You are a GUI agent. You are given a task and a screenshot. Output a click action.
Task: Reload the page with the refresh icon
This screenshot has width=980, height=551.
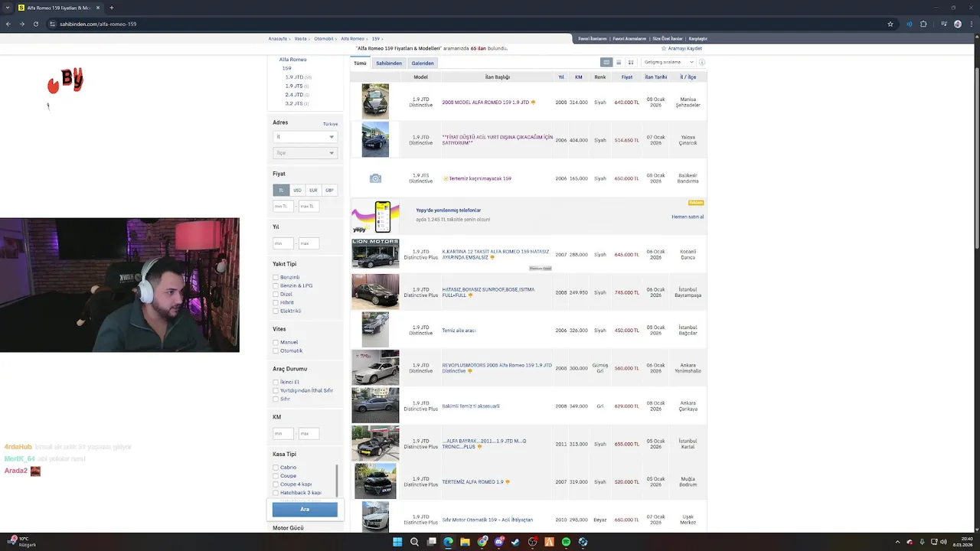click(x=35, y=24)
